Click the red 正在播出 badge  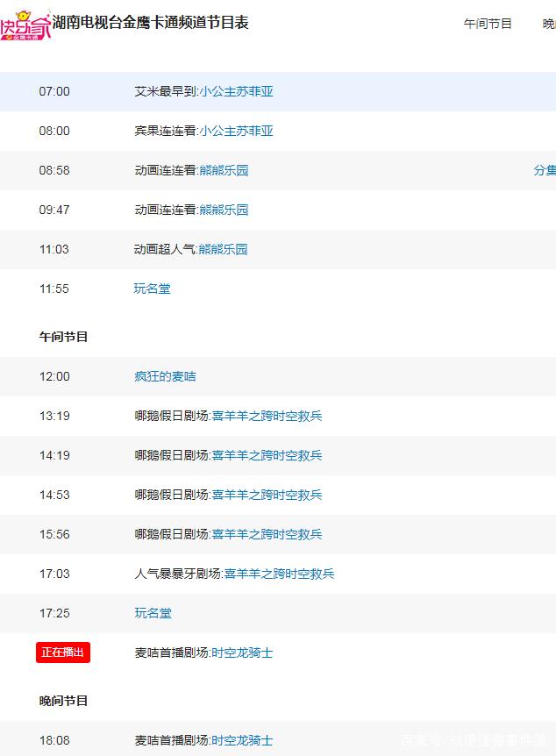point(62,653)
